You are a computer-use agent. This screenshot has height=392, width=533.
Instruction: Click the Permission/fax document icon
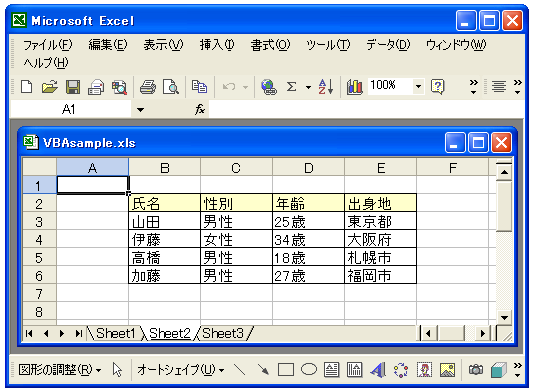96,87
